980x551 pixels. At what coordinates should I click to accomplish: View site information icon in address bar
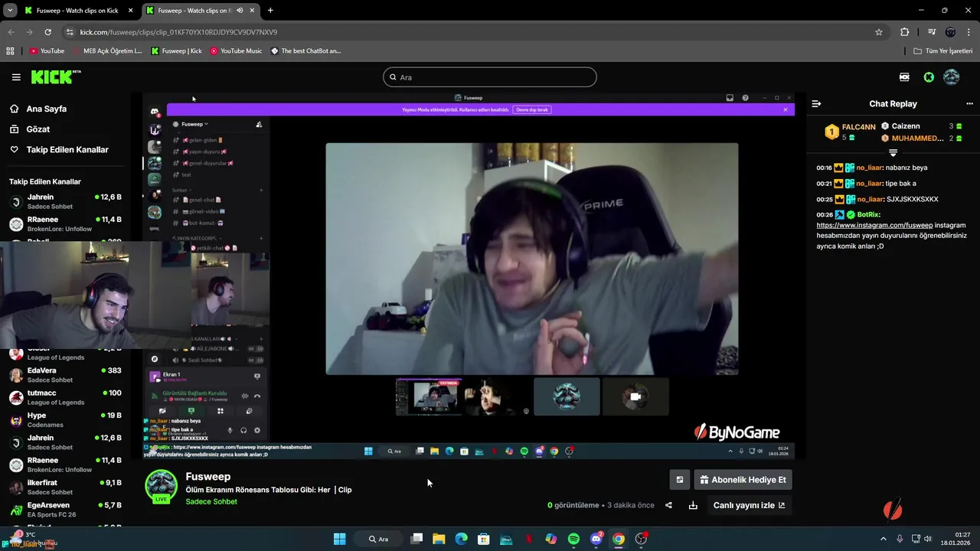pyautogui.click(x=70, y=32)
